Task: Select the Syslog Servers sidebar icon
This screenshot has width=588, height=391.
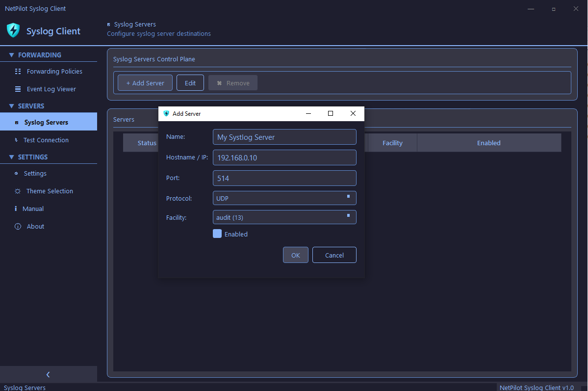Action: (16, 122)
